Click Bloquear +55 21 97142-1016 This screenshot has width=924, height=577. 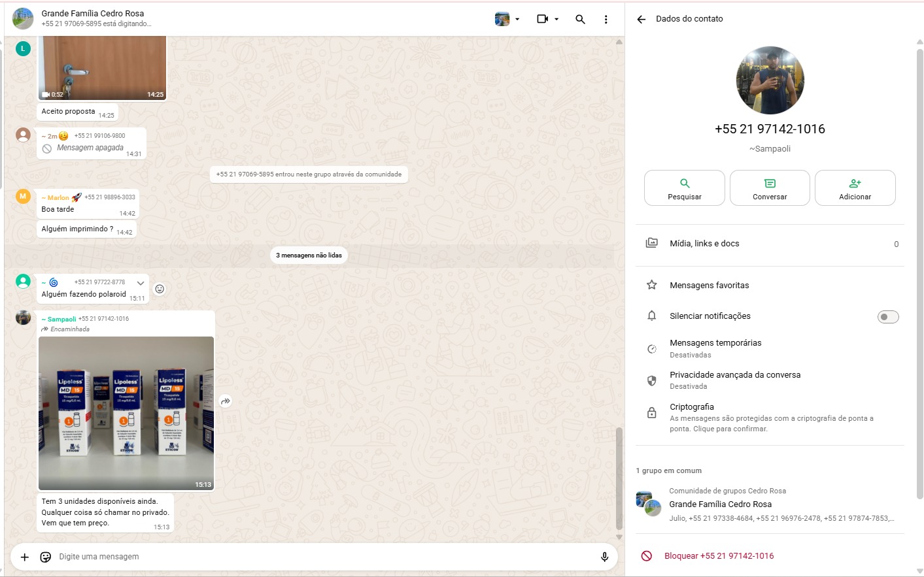click(x=719, y=556)
